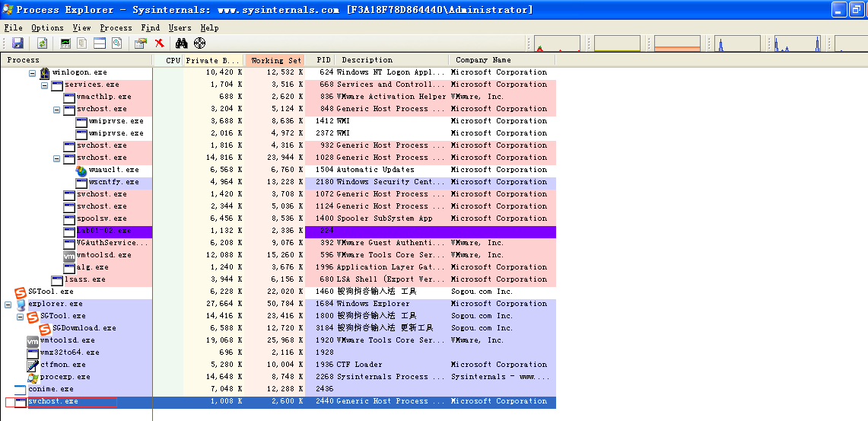Collapse the services.exe process branch

pyautogui.click(x=45, y=85)
